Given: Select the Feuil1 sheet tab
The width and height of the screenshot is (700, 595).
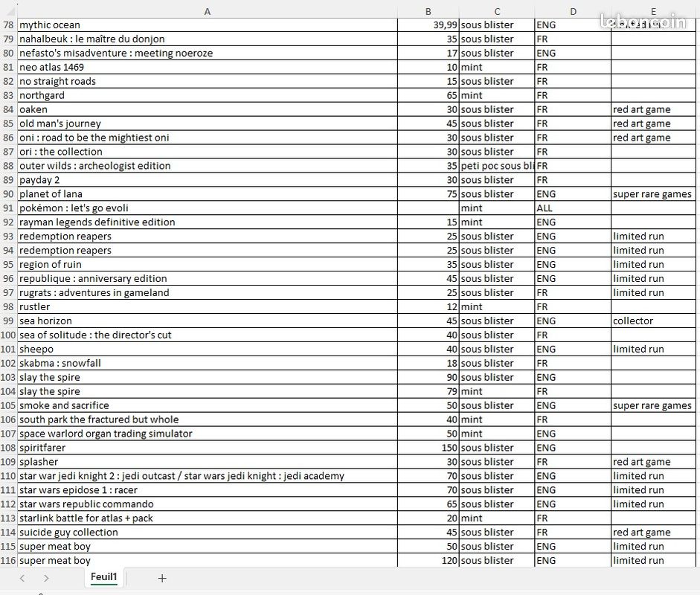Looking at the screenshot, I should pos(103,577).
